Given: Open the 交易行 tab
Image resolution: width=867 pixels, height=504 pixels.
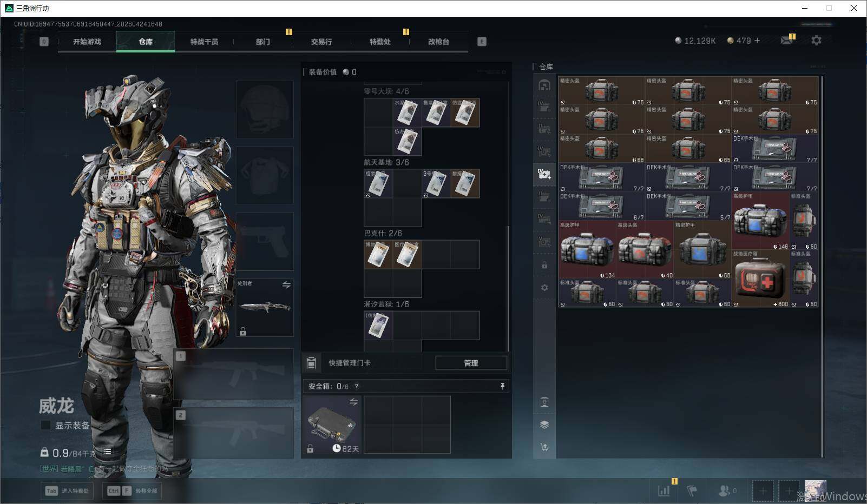Looking at the screenshot, I should click(321, 42).
